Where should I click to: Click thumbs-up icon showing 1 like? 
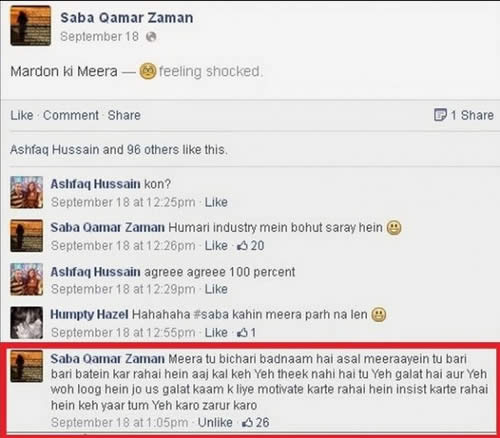pyautogui.click(x=242, y=332)
